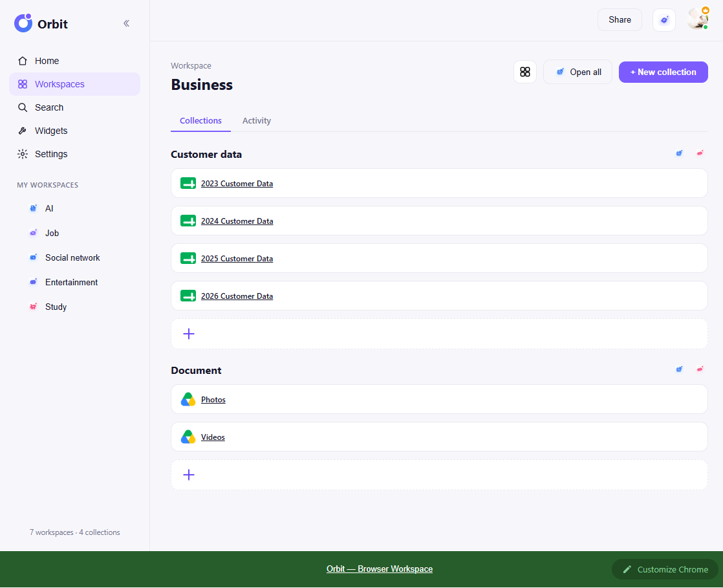Click the rocket icon next to Share
This screenshot has width=723, height=588.
point(664,20)
